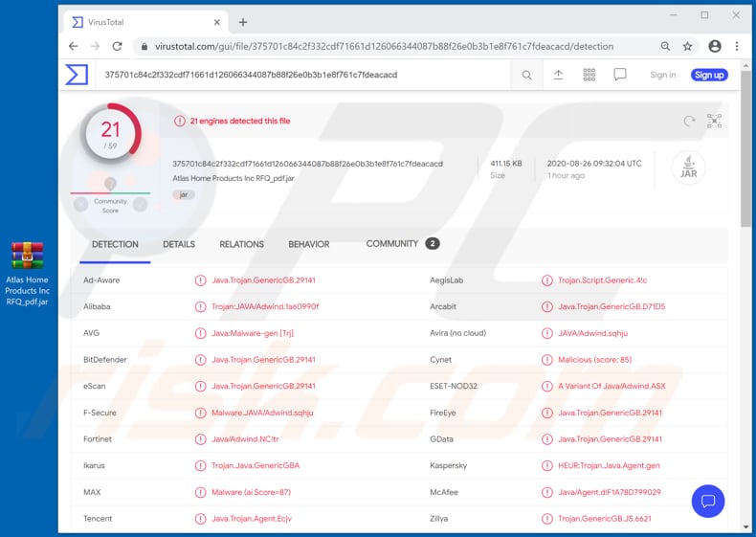Click the hash search input field

[x=302, y=75]
